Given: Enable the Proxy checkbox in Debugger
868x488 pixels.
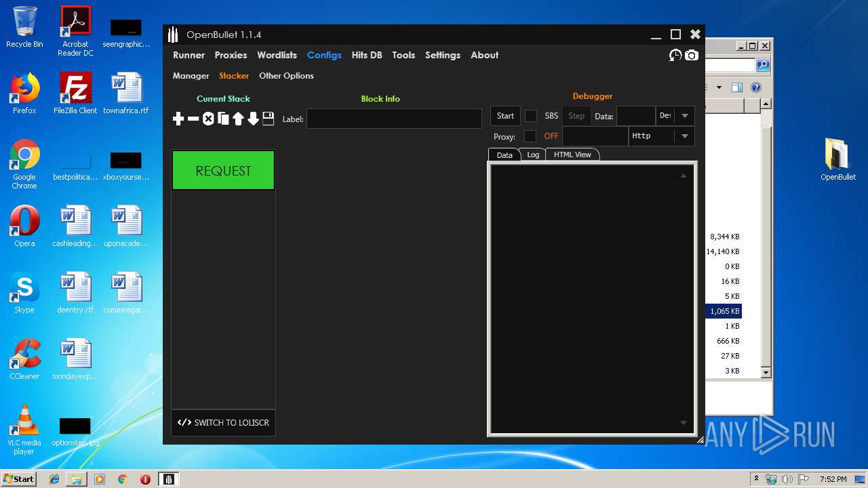Looking at the screenshot, I should 530,136.
